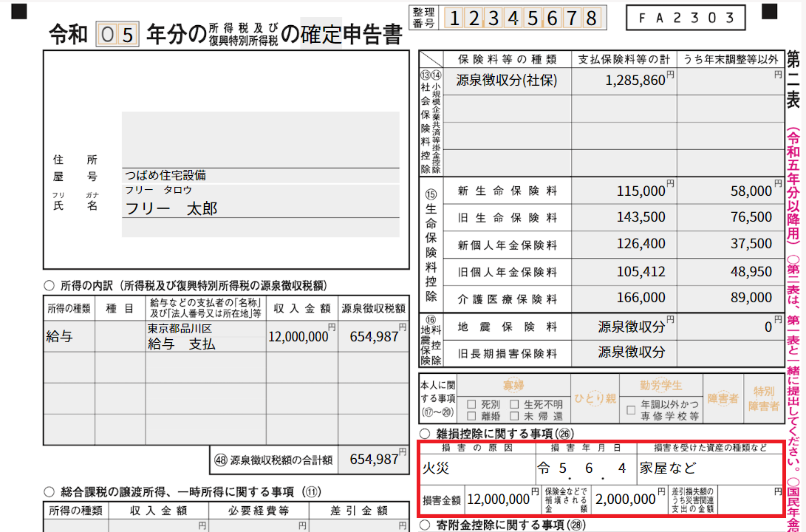Click 収入金額 cell in 給与 row
Screen dimensions: 806x532
(301, 337)
